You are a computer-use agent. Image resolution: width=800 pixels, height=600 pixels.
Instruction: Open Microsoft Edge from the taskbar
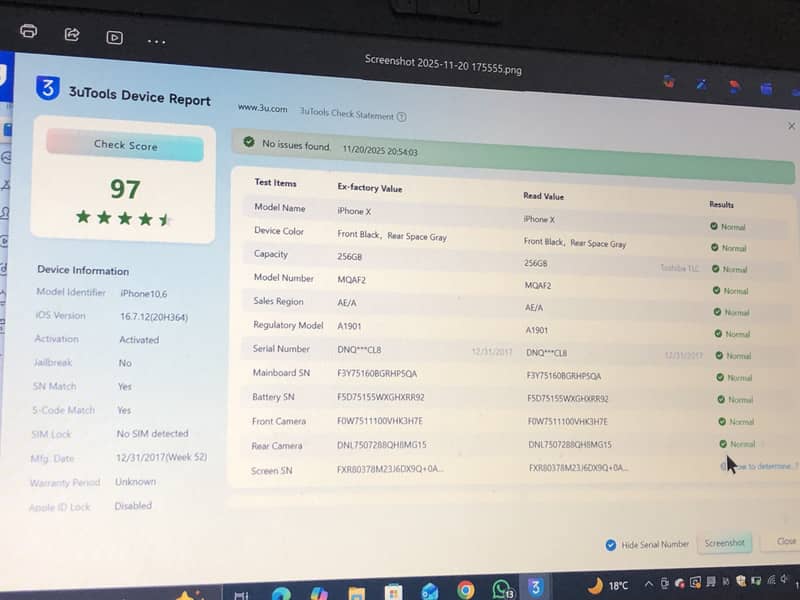pyautogui.click(x=281, y=593)
